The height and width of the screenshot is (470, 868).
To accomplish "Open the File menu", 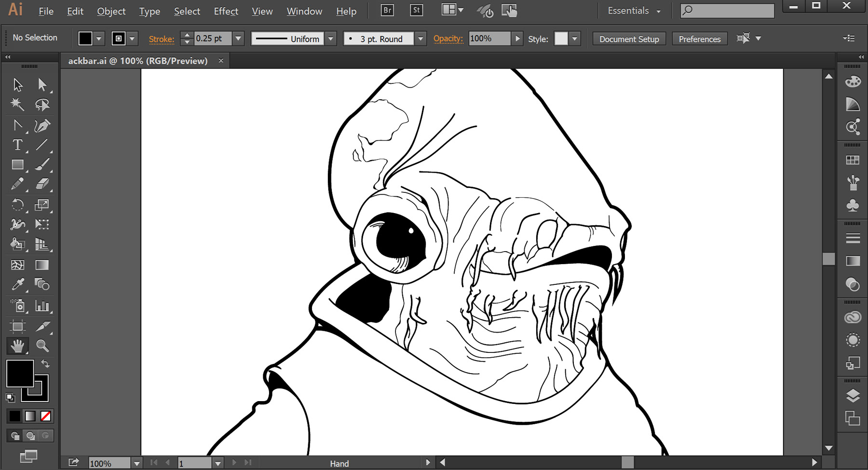I will tap(46, 11).
